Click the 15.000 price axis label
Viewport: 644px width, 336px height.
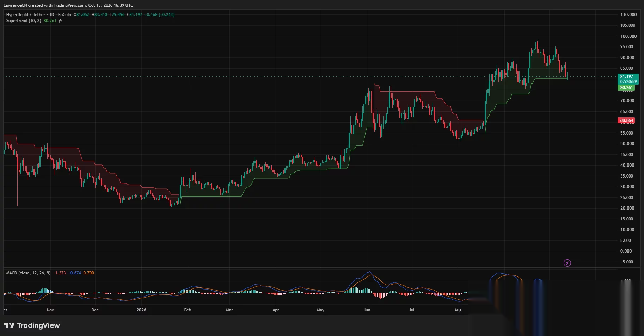click(627, 219)
